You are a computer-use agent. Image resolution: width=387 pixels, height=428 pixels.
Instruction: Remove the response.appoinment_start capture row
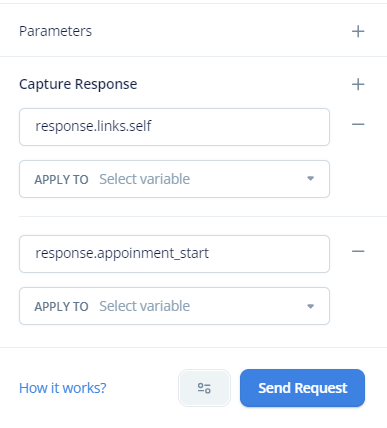pos(358,251)
